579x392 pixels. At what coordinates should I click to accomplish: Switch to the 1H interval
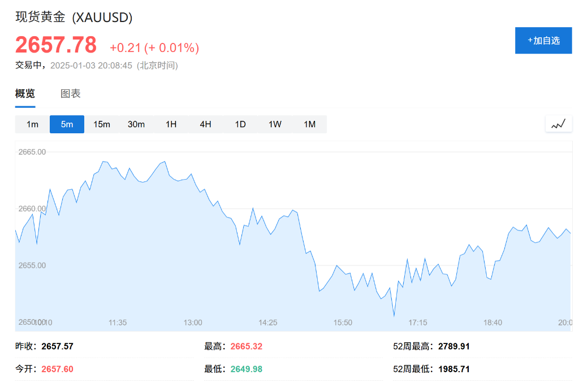click(171, 124)
